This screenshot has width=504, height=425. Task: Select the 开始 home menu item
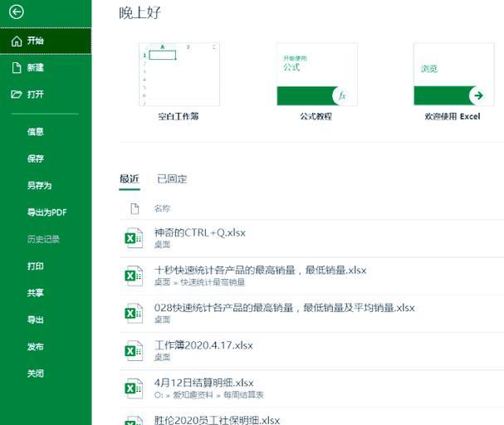[46, 41]
